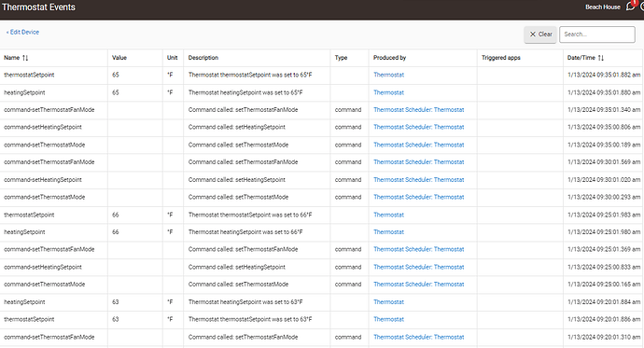
Task: Open Thermostat Scheduler link in 09:25:01.369 row
Action: (418, 249)
